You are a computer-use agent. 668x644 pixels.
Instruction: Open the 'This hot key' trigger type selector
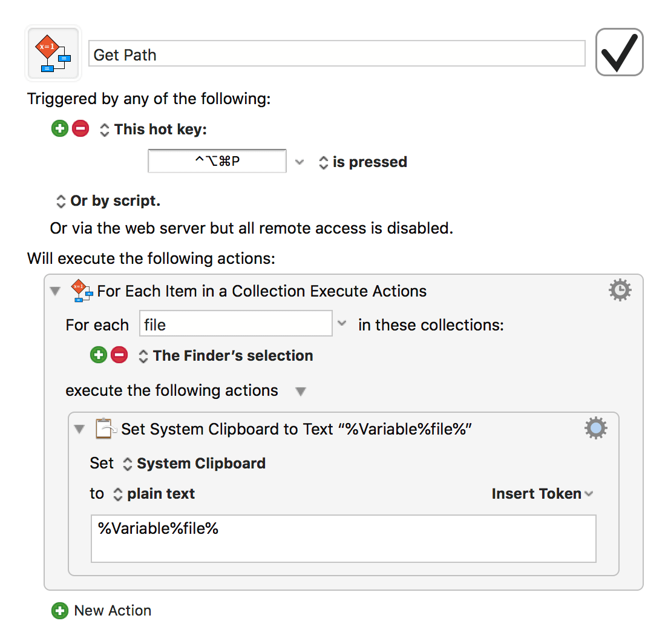point(153,130)
